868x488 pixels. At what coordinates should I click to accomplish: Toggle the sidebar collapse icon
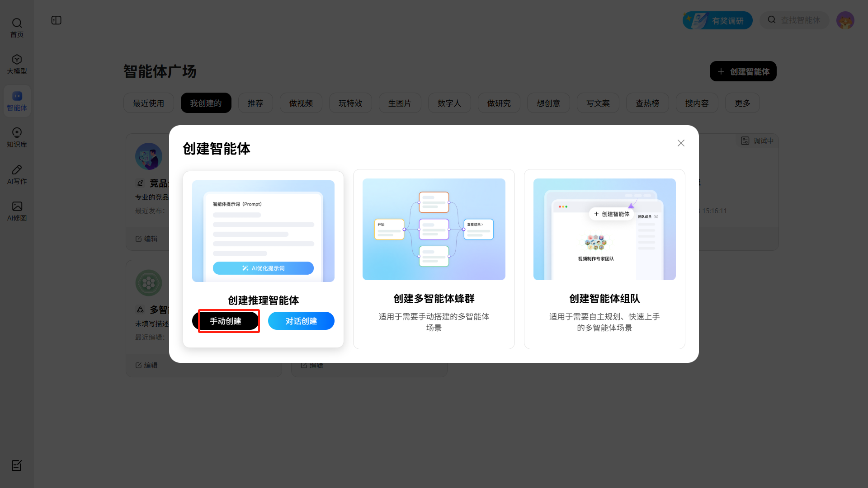pos(57,20)
